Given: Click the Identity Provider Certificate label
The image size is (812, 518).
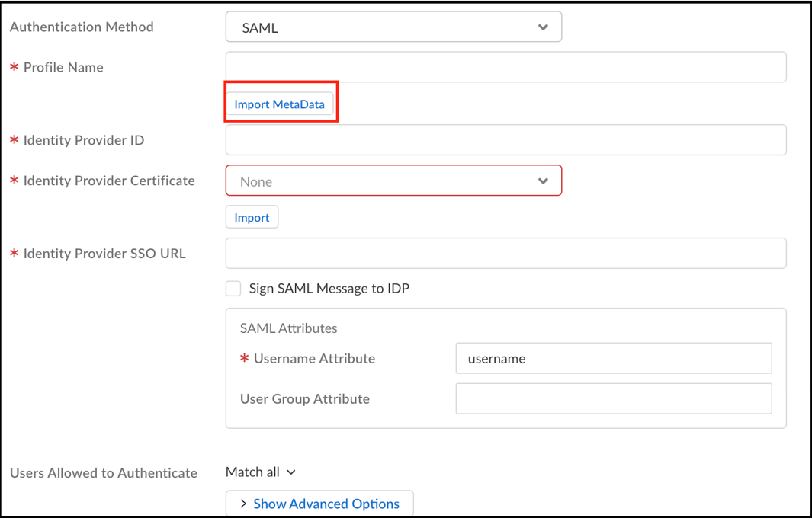Looking at the screenshot, I should [x=109, y=181].
